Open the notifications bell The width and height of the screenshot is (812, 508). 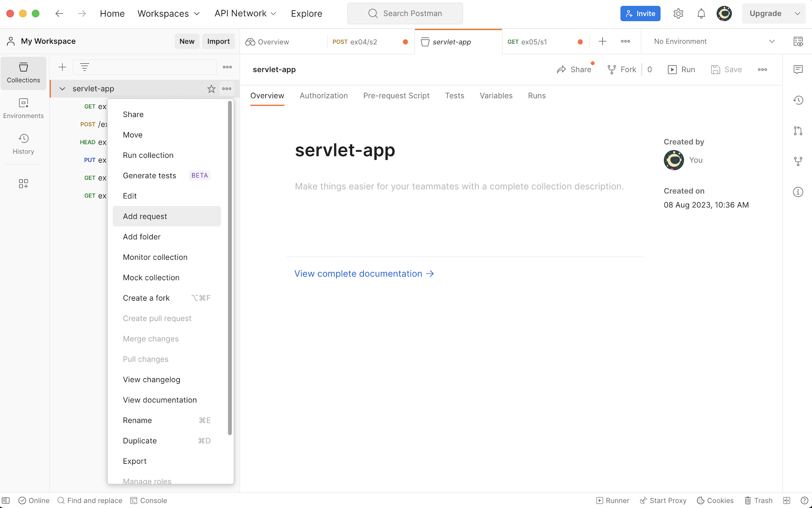click(701, 14)
